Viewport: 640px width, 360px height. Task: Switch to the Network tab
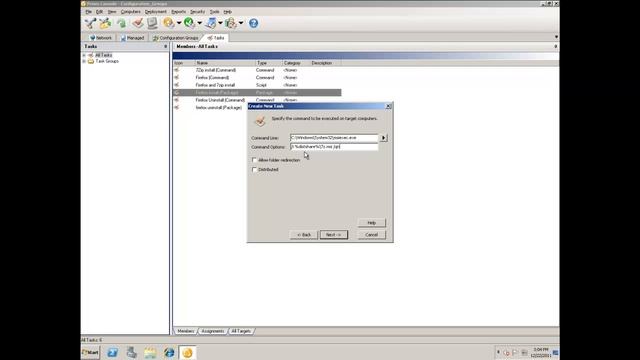tap(100, 38)
